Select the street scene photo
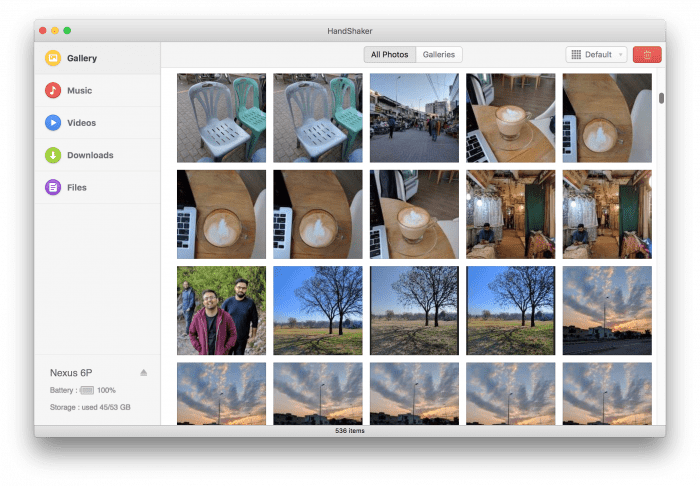The width and height of the screenshot is (700, 486). 414,118
